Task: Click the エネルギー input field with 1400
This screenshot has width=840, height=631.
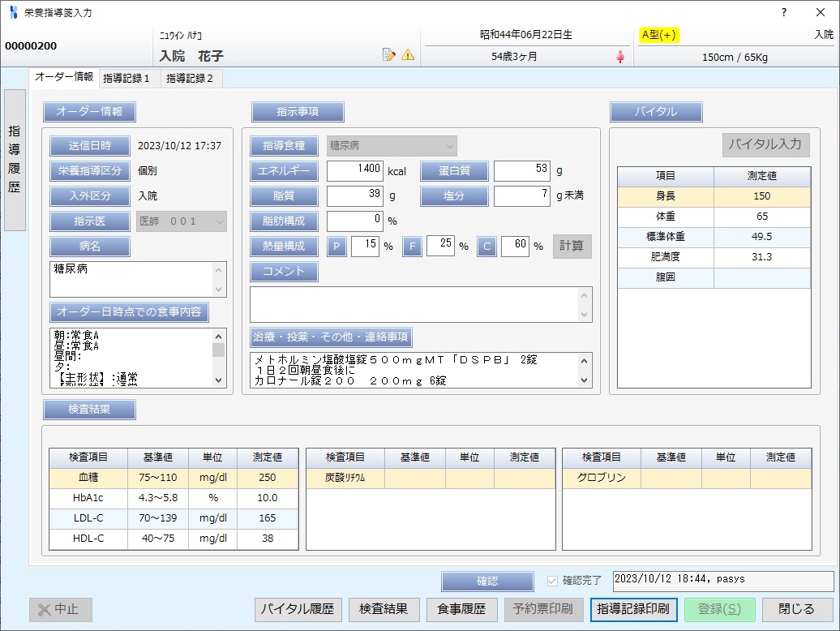Action: [355, 171]
